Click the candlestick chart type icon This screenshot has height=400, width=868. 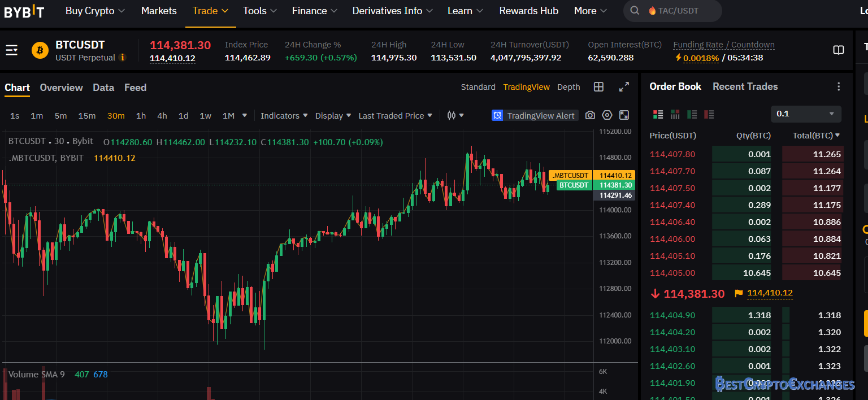[x=452, y=115]
